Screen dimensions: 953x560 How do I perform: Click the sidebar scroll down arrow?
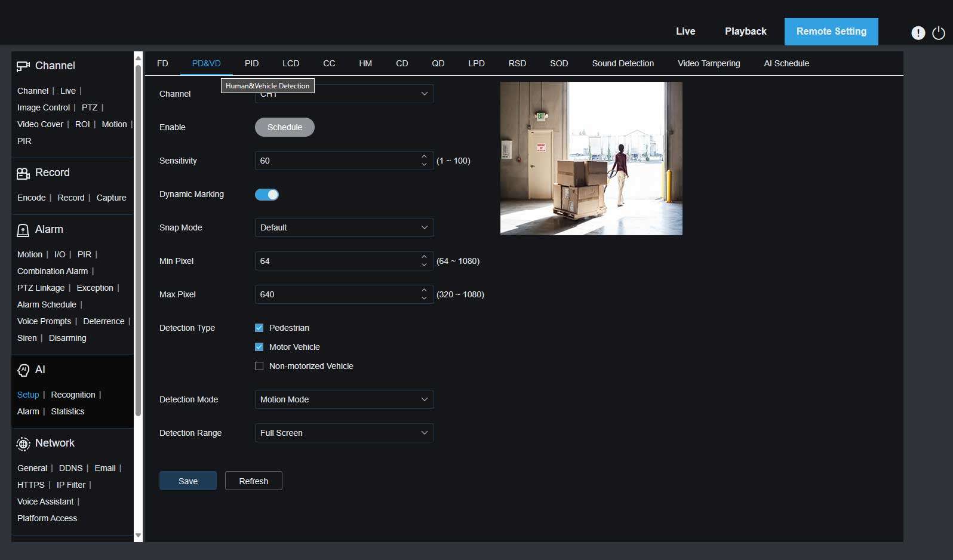[x=138, y=536]
